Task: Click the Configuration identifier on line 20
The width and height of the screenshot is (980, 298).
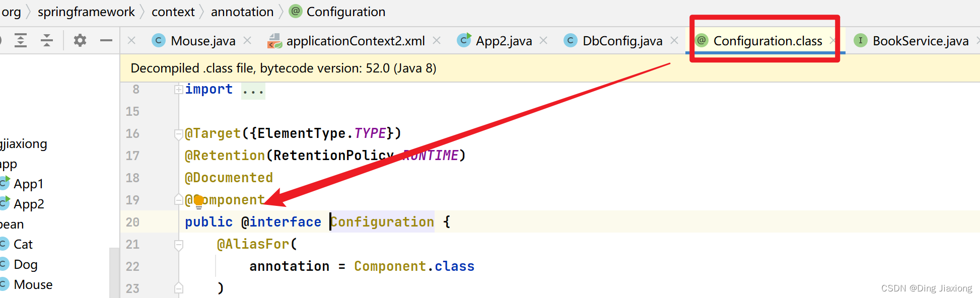Action: coord(382,222)
